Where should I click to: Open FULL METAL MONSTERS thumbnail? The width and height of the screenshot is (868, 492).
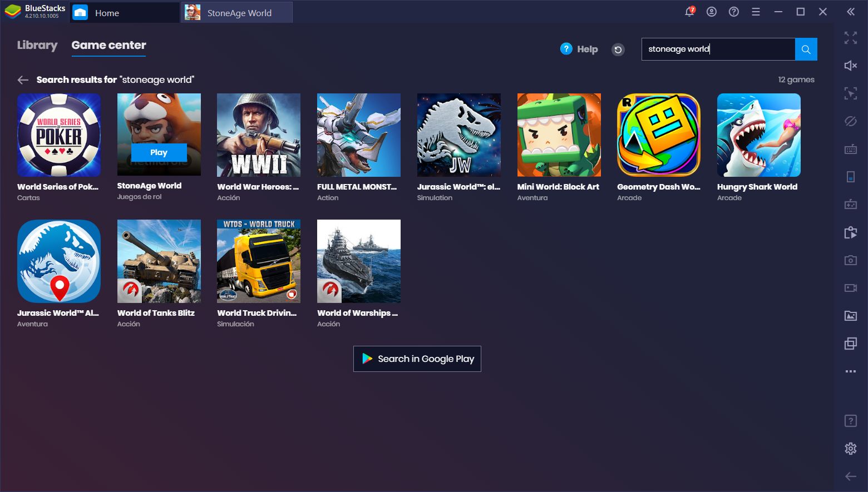coord(359,135)
